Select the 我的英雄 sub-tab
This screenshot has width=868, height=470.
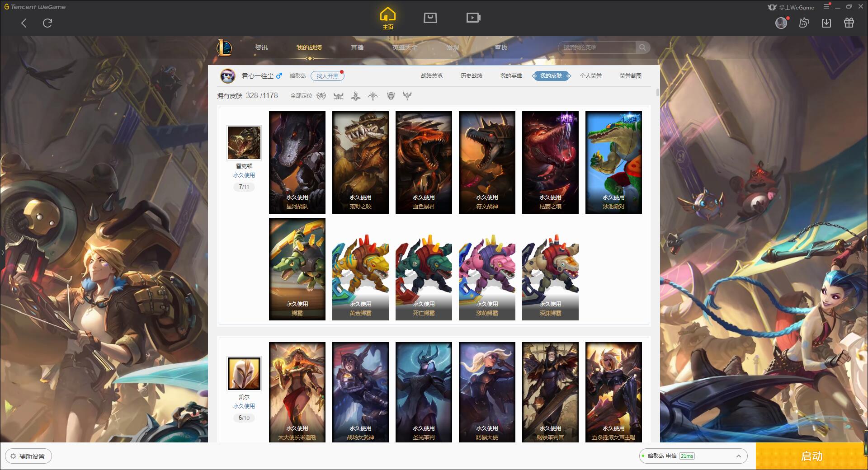511,76
